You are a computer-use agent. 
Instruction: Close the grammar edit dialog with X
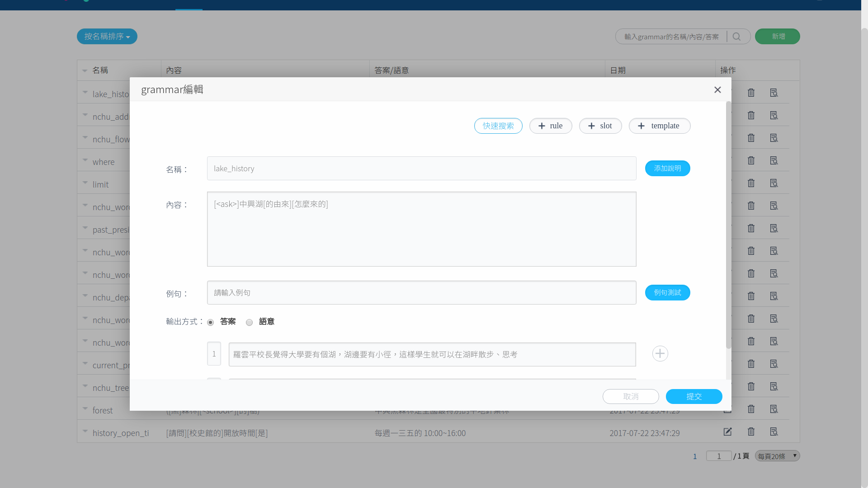tap(717, 89)
